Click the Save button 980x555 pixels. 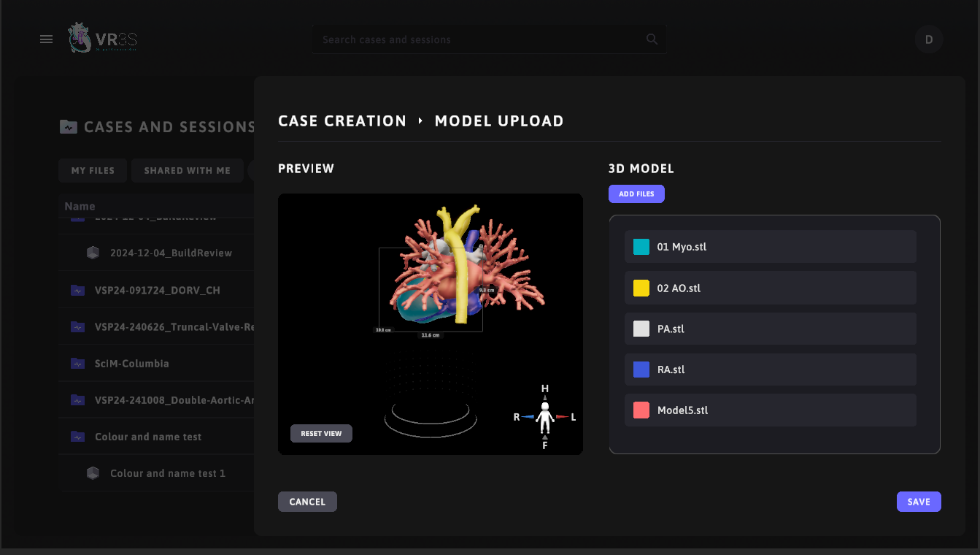point(918,502)
